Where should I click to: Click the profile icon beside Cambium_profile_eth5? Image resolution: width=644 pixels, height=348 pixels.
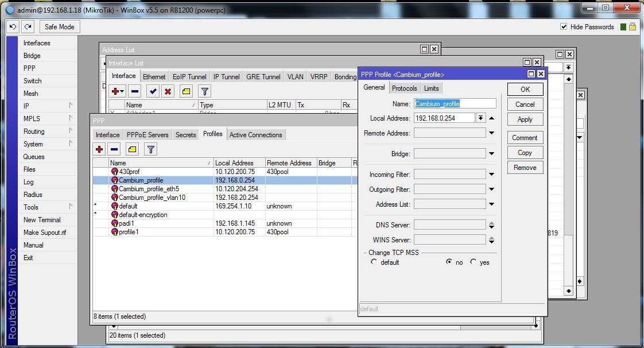115,188
